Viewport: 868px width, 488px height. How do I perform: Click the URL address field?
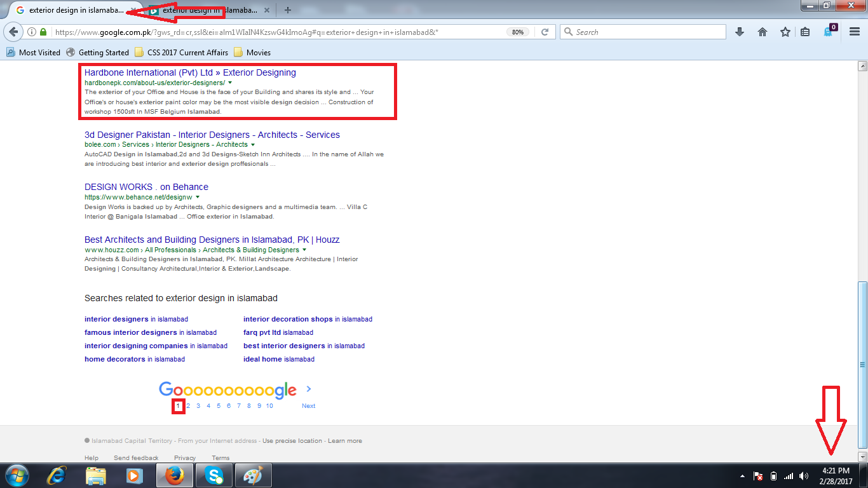click(280, 32)
